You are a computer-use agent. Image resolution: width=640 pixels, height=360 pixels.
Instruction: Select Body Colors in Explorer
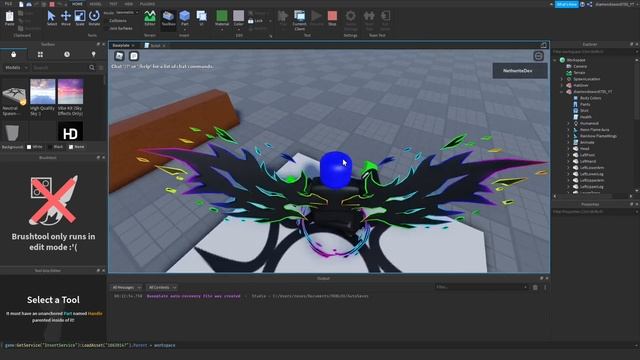click(587, 98)
